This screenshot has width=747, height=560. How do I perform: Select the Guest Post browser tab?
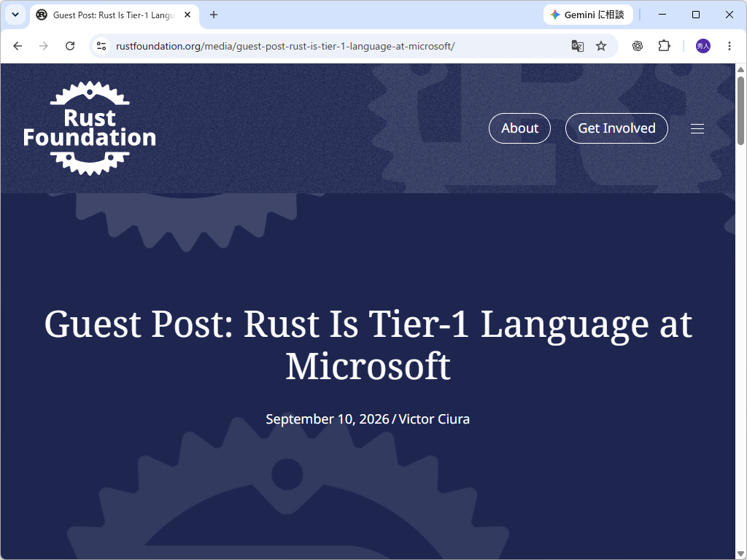pos(113,15)
